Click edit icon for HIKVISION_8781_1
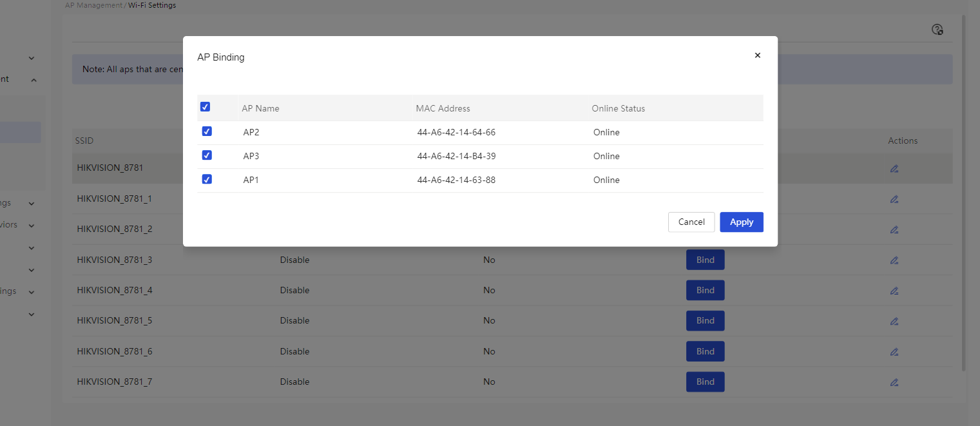 tap(894, 199)
